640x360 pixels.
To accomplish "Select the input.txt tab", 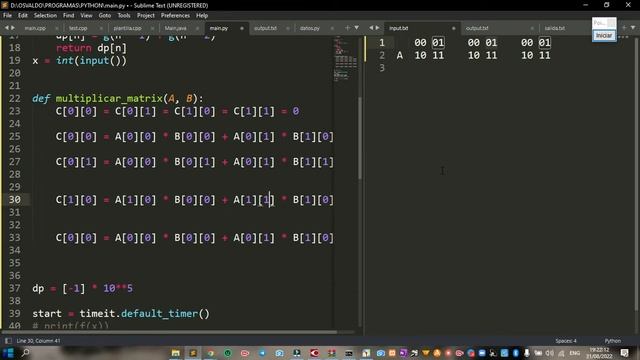I will tap(398, 28).
